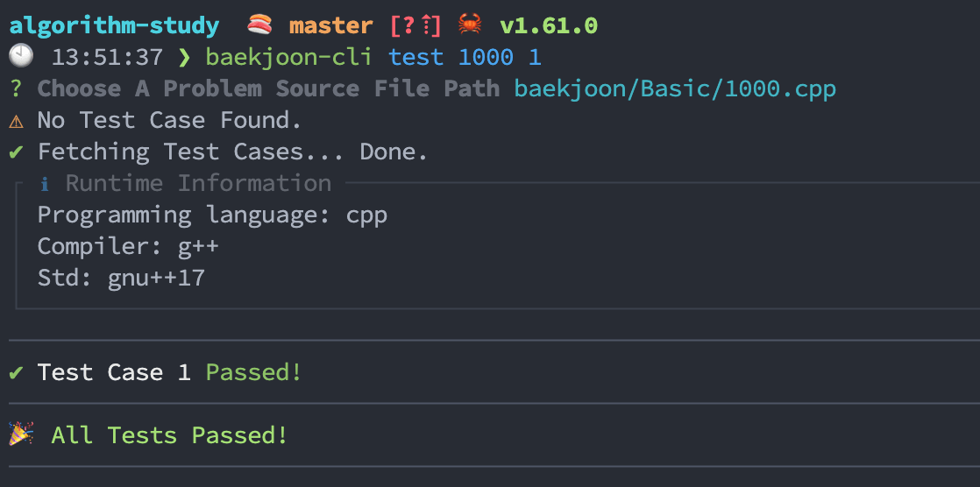This screenshot has width=980, height=487.
Task: Click the green 'Passed!' status text
Action: (253, 372)
